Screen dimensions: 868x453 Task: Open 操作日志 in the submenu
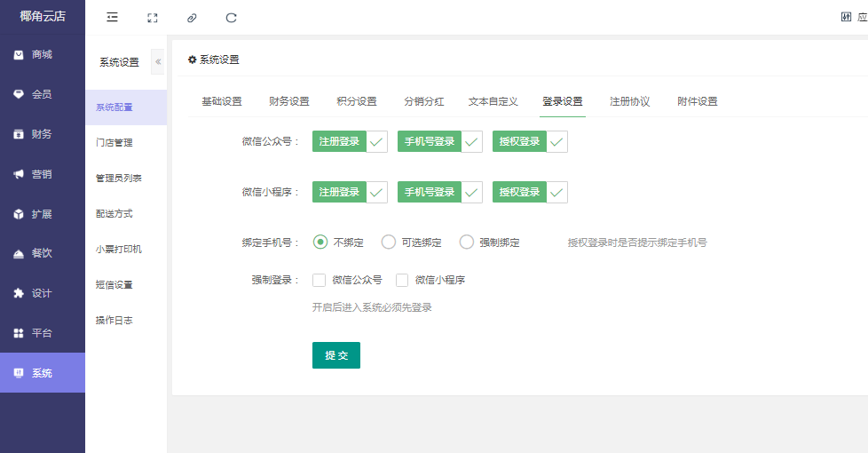(114, 320)
